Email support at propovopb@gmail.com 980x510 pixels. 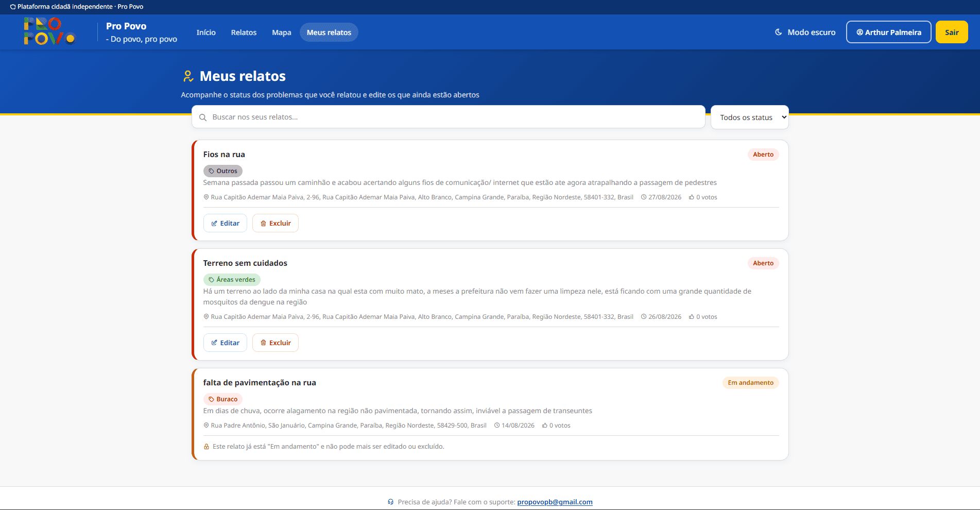coord(555,502)
